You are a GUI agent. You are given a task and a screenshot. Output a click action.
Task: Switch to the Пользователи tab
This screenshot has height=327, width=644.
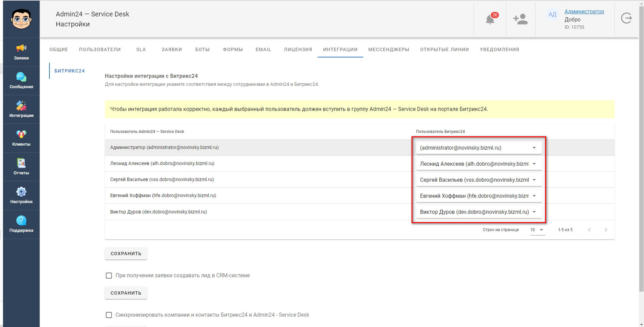100,49
